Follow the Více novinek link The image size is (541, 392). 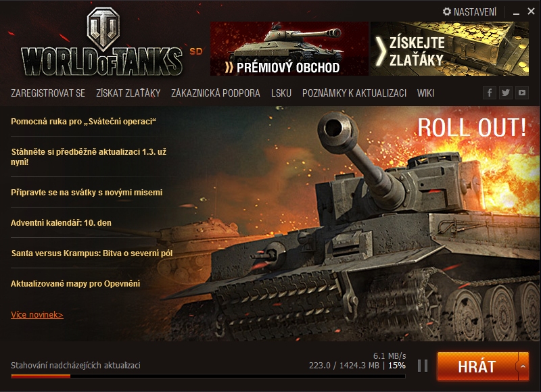coord(37,314)
